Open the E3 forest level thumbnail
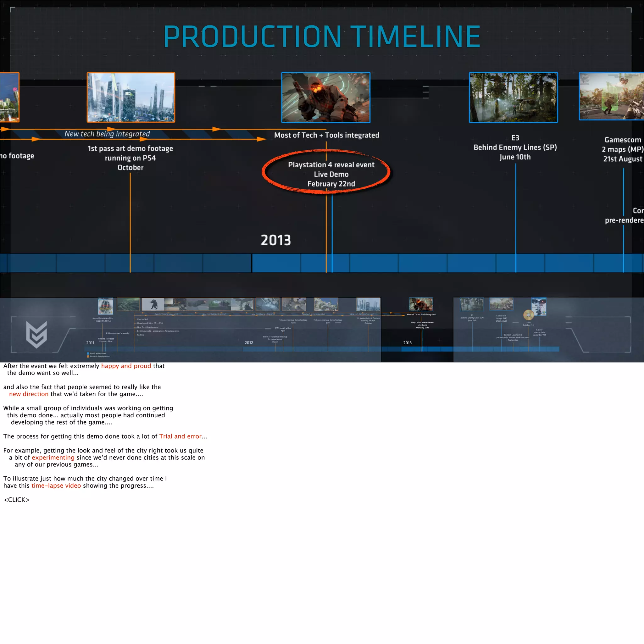Viewport: 644px width, 644px height. click(x=513, y=97)
